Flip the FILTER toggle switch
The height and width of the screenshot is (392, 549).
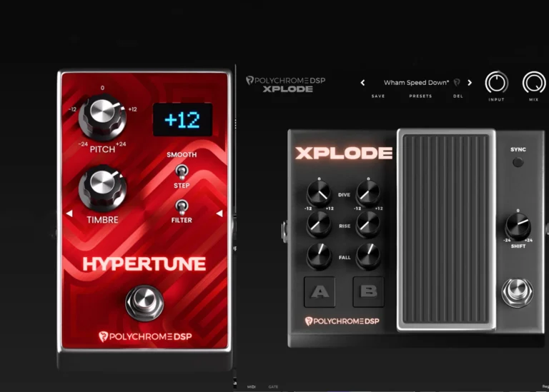(x=182, y=206)
